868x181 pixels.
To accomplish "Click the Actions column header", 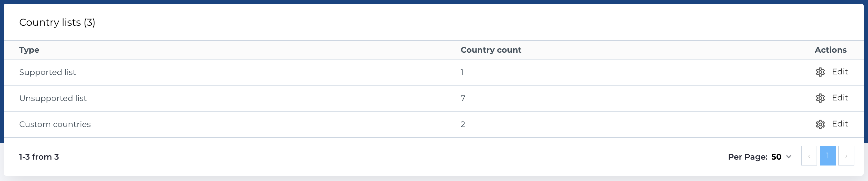I will (x=830, y=50).
